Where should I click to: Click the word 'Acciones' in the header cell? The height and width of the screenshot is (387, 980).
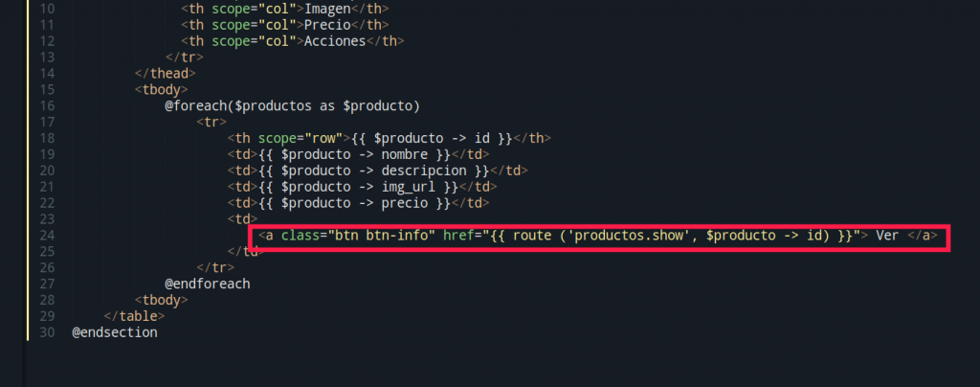tap(335, 40)
